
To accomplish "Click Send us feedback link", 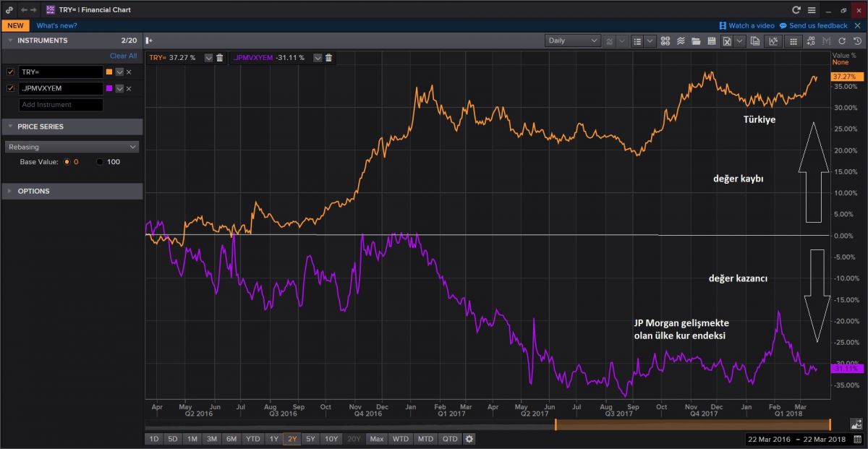I will click(x=813, y=25).
